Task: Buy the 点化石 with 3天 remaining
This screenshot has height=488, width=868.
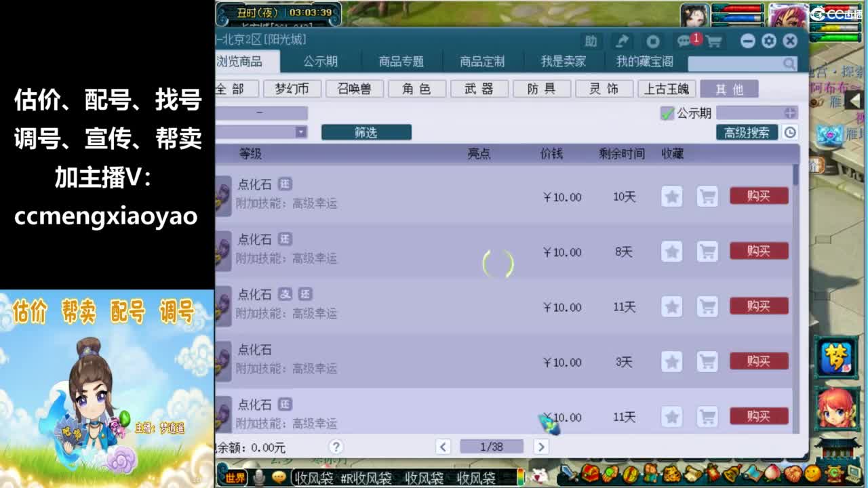Action: (759, 361)
